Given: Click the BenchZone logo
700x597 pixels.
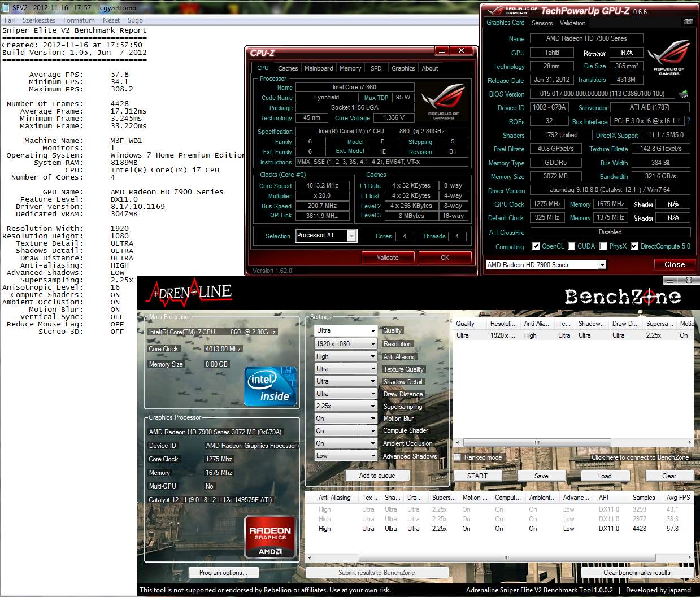Looking at the screenshot, I should click(x=623, y=297).
